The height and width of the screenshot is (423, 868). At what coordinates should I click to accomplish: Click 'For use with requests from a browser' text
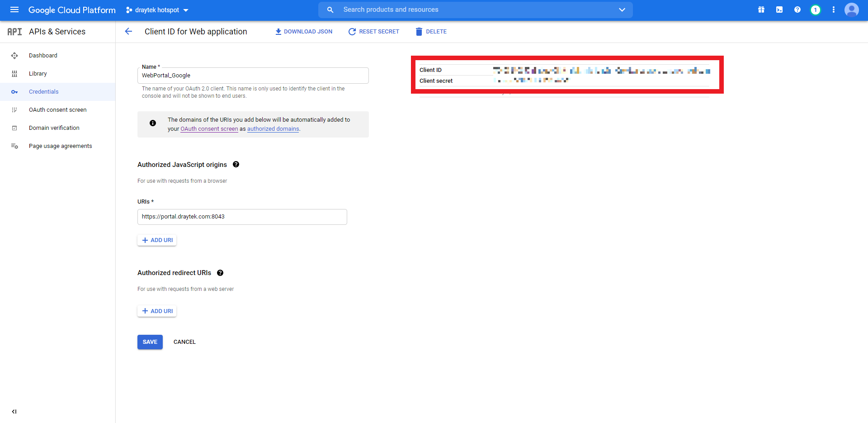[182, 181]
